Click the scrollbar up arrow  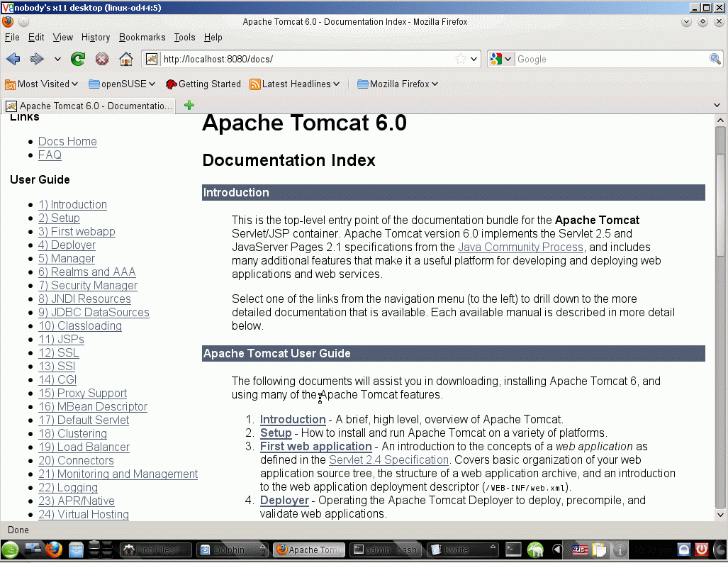[720, 121]
